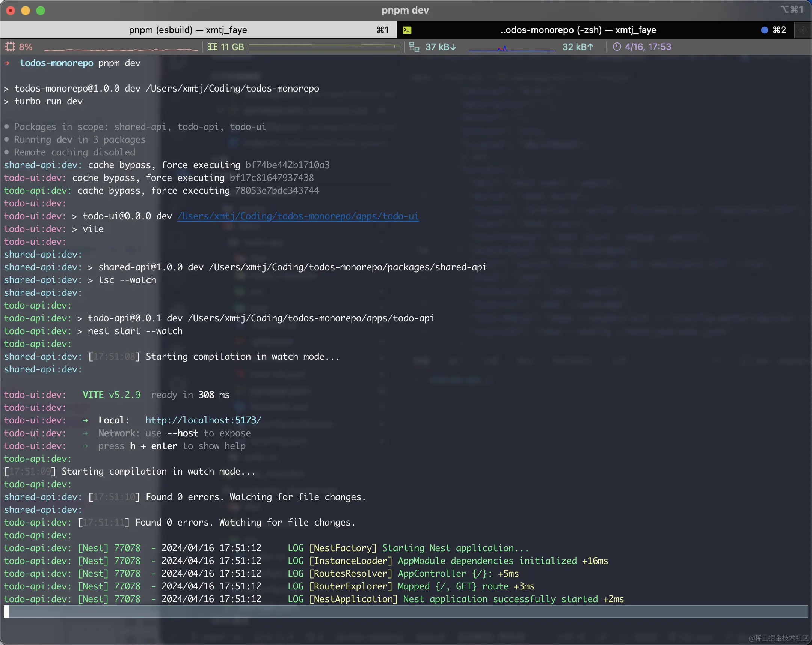This screenshot has width=812, height=645.
Task: Click the 37 kB download reading
Action: [440, 47]
